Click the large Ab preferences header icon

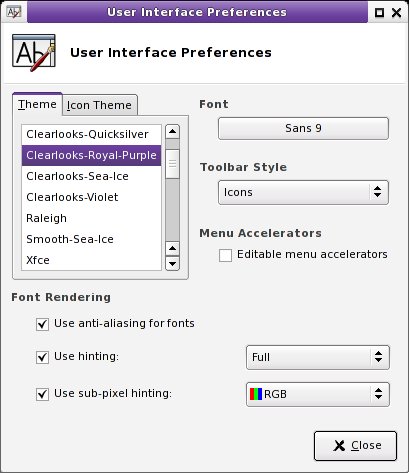tap(34, 52)
